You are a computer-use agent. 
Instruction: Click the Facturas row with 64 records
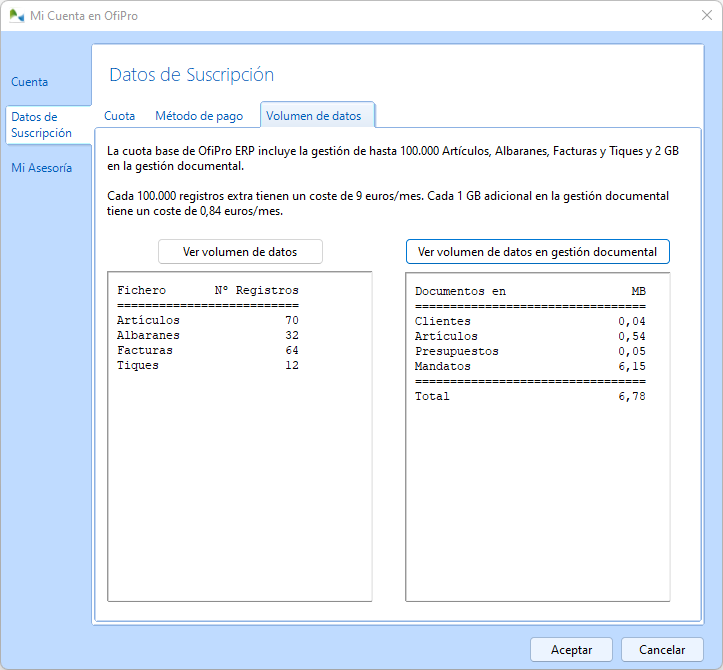[207, 351]
